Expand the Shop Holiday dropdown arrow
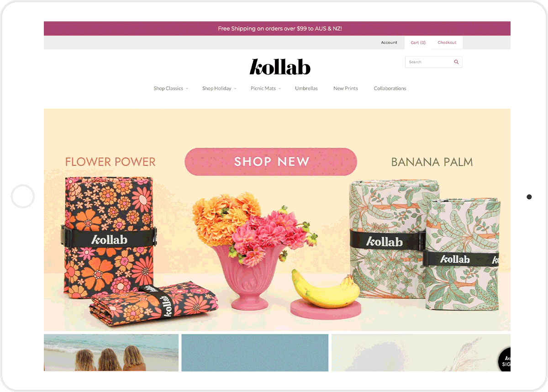The width and height of the screenshot is (548, 392). click(235, 89)
